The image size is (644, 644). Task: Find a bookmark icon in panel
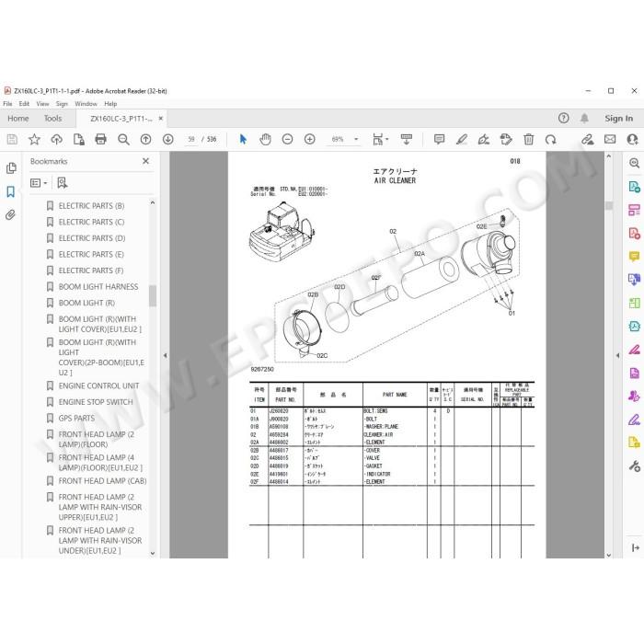point(62,183)
